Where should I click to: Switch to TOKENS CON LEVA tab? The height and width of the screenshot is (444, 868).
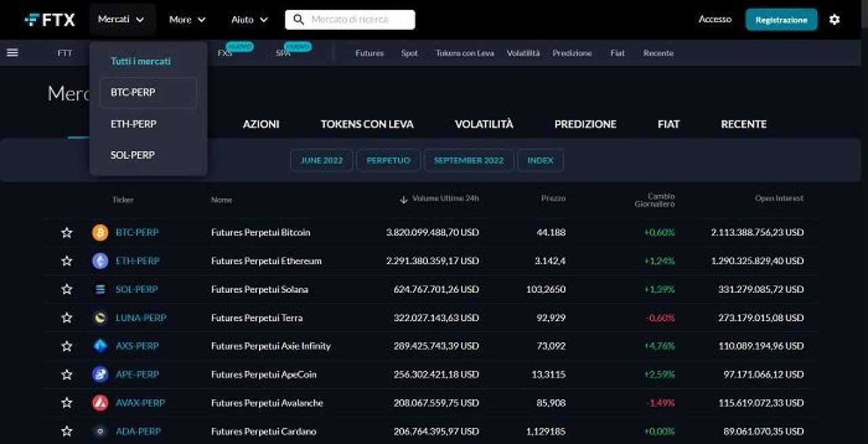[367, 124]
